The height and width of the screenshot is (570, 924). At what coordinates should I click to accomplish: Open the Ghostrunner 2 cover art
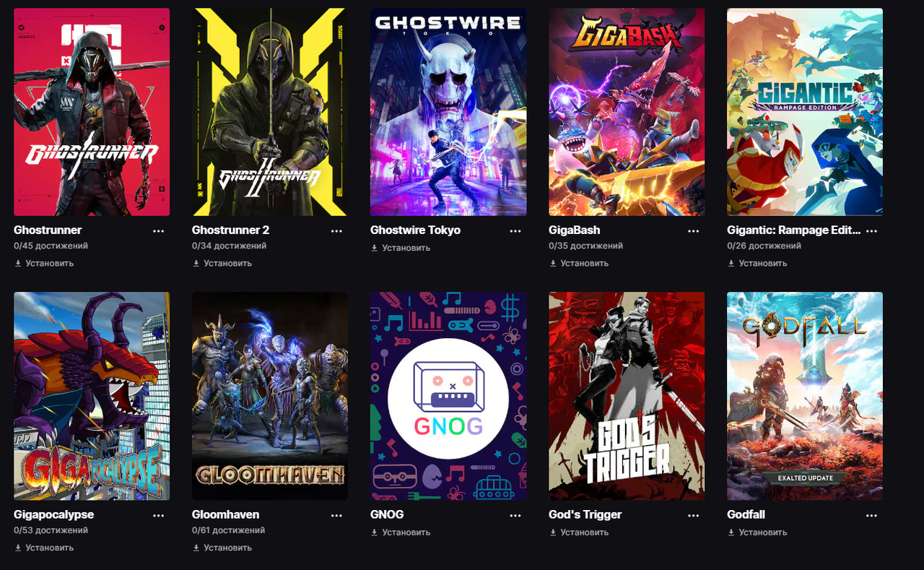(270, 112)
